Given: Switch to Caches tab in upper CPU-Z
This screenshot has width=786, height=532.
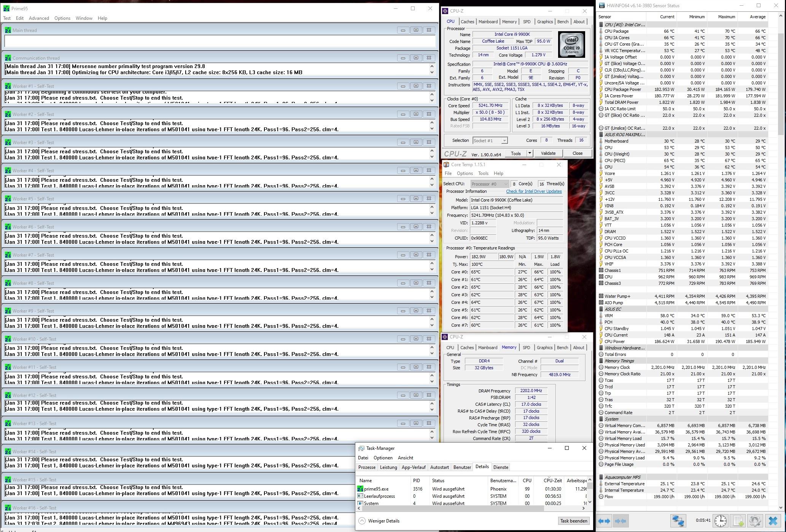Looking at the screenshot, I should (x=468, y=22).
